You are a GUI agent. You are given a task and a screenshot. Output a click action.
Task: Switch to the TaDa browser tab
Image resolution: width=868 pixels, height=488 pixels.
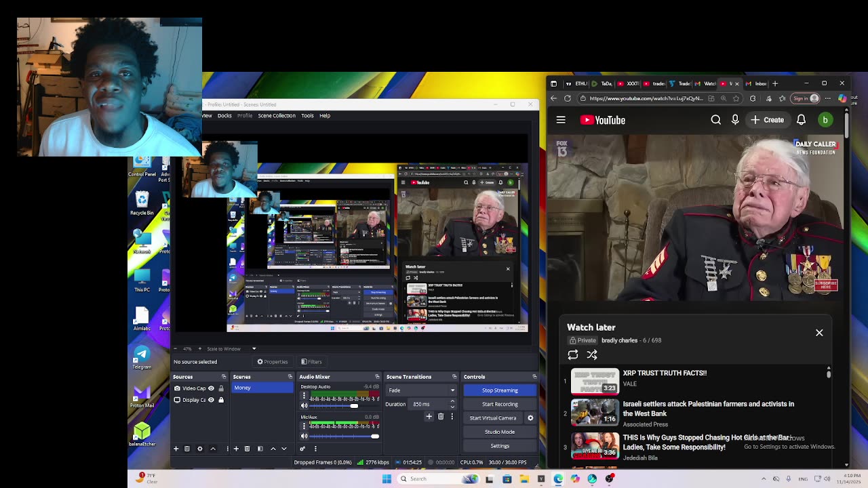coord(602,83)
